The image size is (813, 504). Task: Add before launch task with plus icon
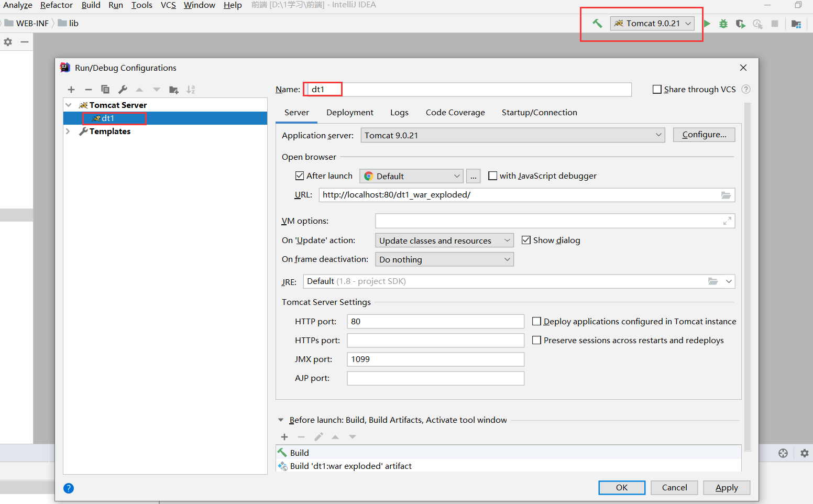tap(284, 437)
